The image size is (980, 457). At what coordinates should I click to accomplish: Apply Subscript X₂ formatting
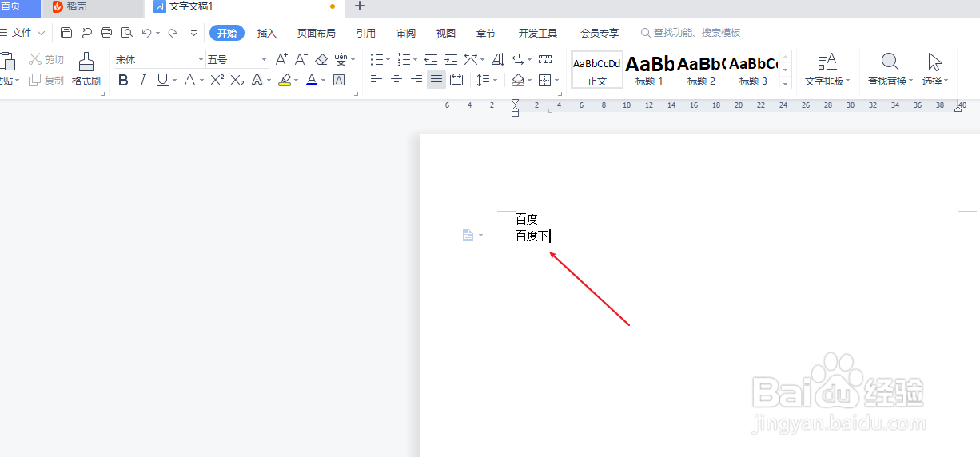click(237, 80)
